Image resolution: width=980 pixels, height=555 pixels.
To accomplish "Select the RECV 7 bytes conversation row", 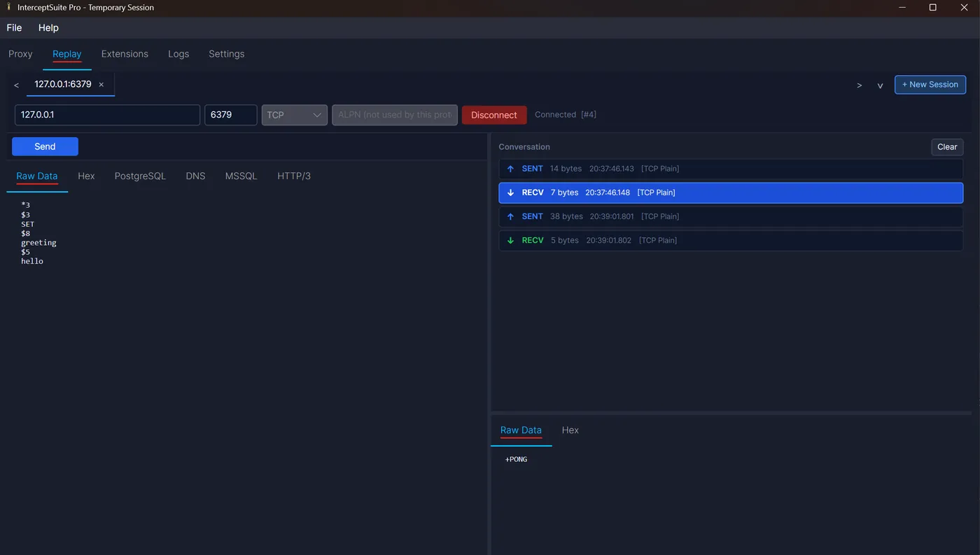I will point(731,192).
